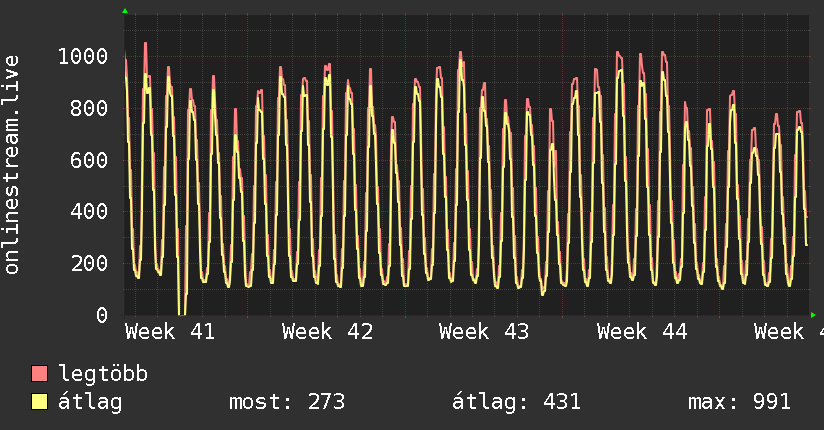824x430 pixels.
Task: Click the green arrow atop the y-axis
Action: [x=125, y=11]
